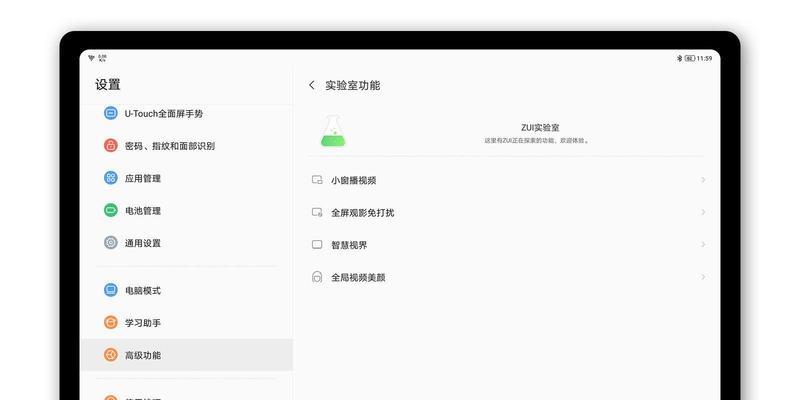Select the highlighted 高级功能 entry

click(187, 355)
